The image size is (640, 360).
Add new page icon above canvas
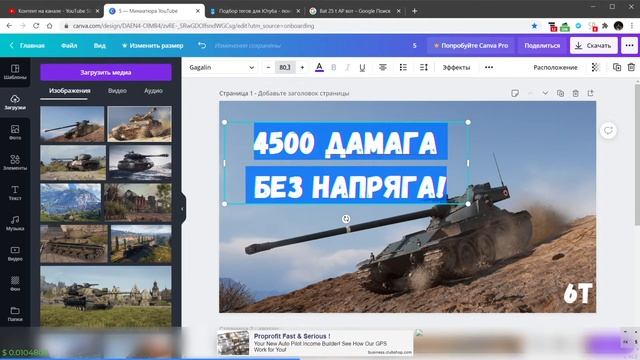[x=591, y=93]
